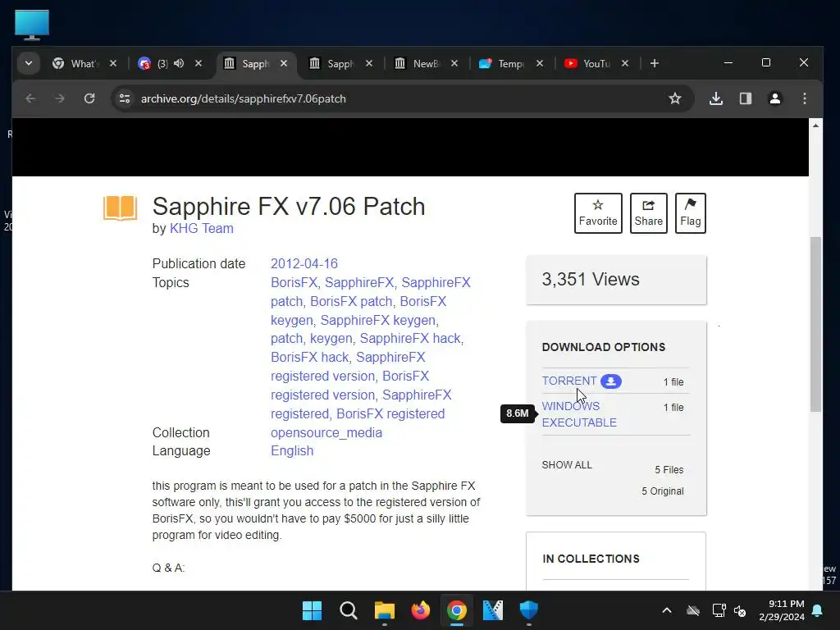Close the What's New tab
The width and height of the screenshot is (840, 630).
click(113, 63)
